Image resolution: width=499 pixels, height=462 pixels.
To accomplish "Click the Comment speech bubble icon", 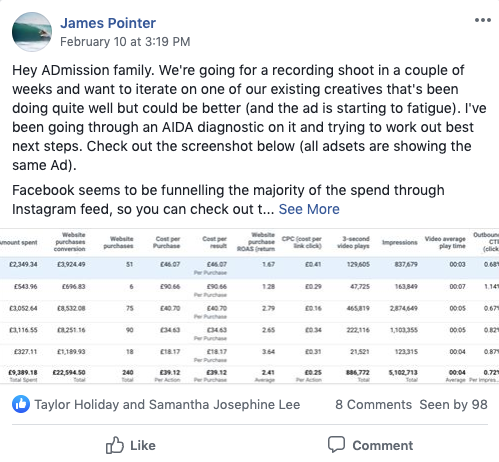I will point(336,445).
